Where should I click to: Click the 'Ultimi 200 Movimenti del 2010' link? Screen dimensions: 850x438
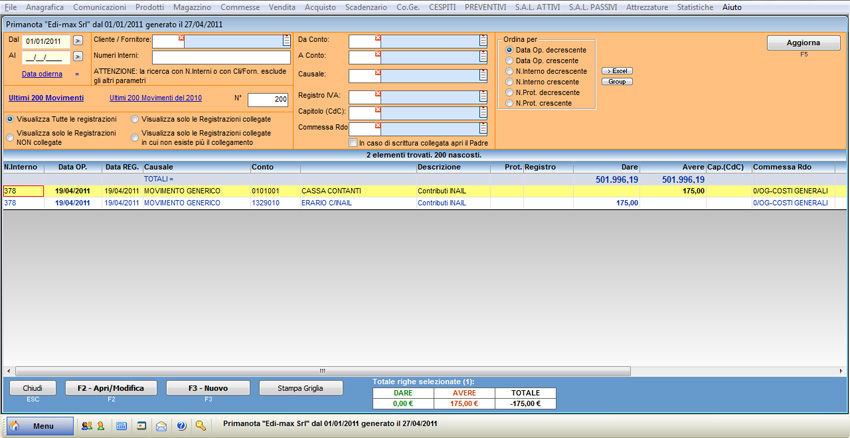(x=155, y=98)
